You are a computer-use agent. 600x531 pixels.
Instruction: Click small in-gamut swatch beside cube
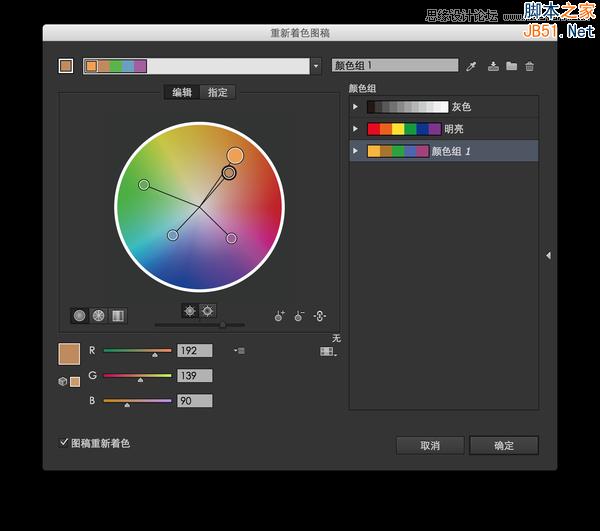click(x=75, y=382)
